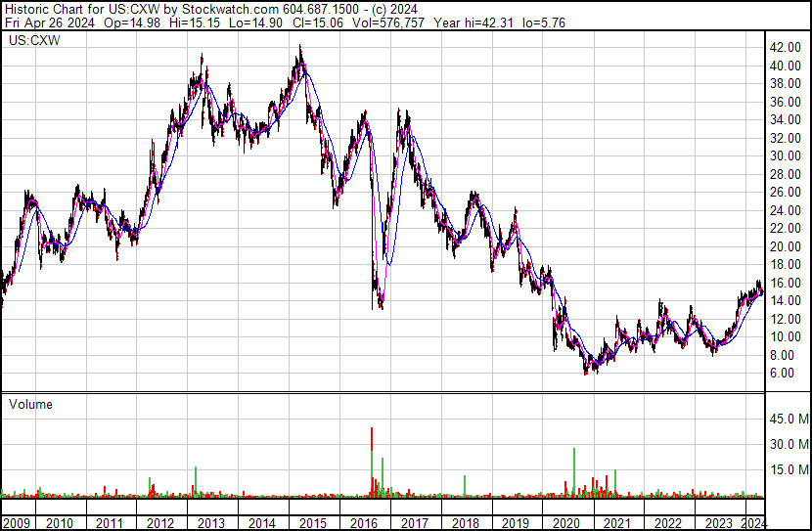812x531 pixels.
Task: Click the 2019 year label
Action: point(516,523)
